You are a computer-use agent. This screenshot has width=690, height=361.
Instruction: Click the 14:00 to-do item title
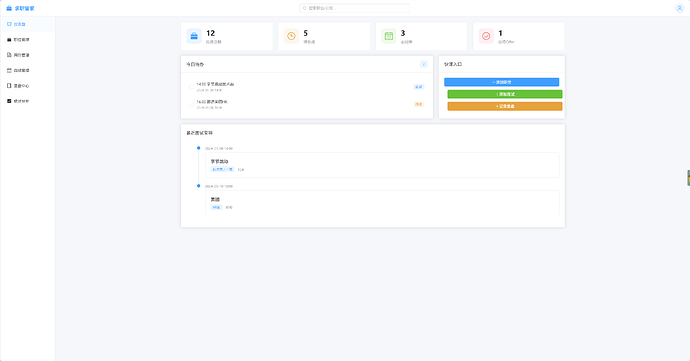[x=215, y=84]
